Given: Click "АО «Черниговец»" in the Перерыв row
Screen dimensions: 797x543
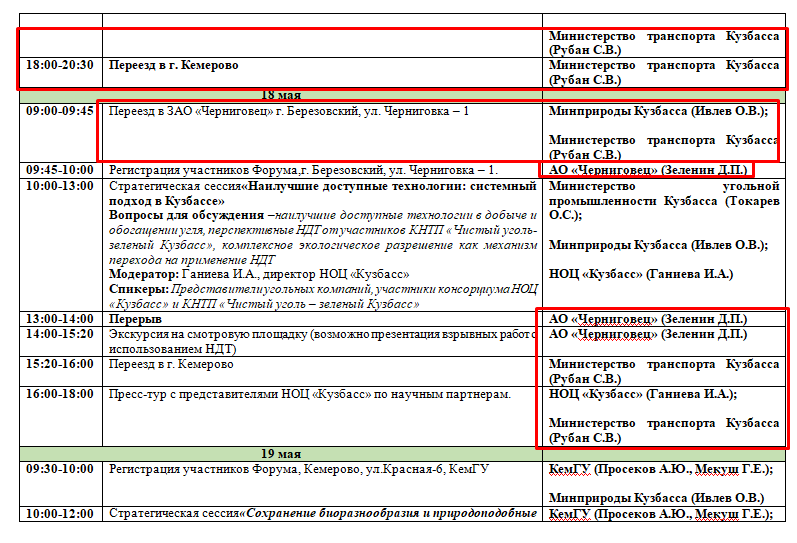Looking at the screenshot, I should point(603,319).
